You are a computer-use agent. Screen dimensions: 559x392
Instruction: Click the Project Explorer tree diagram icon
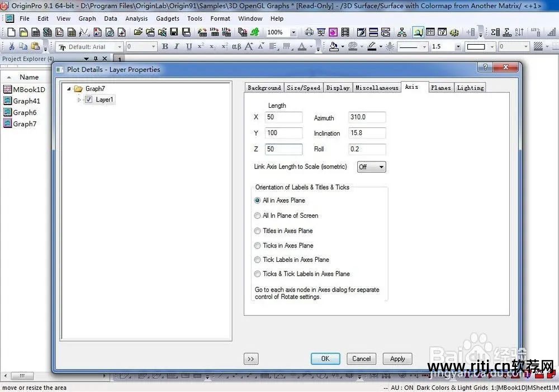402,32
